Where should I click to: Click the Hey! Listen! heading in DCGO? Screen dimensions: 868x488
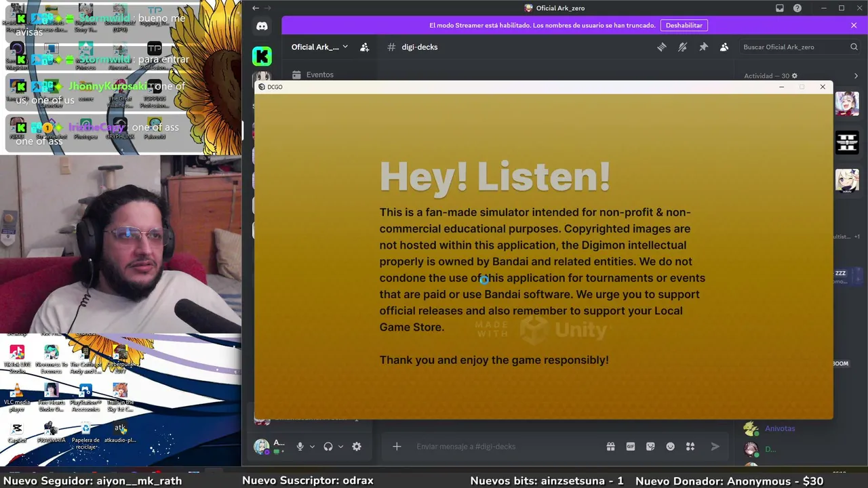point(494,176)
